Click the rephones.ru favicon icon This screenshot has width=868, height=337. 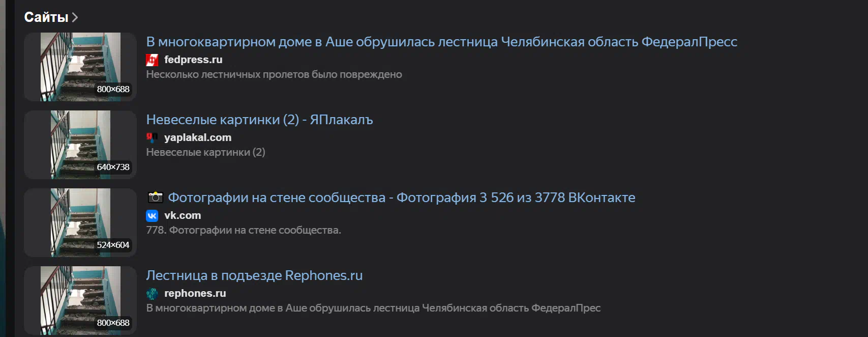point(152,294)
